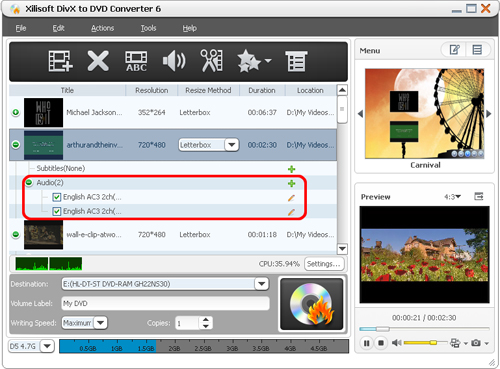Click the edit menu template icon

coord(455,50)
